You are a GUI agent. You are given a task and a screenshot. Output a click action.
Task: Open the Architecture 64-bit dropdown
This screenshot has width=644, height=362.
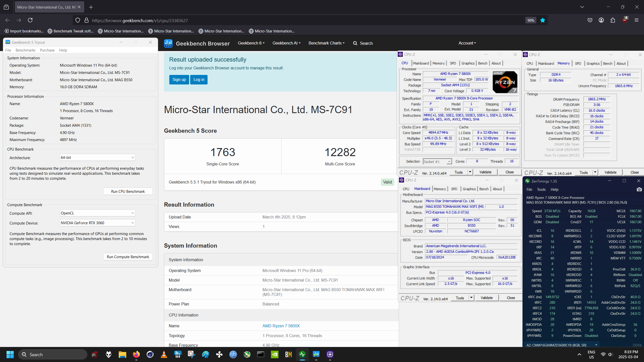[x=98, y=157]
